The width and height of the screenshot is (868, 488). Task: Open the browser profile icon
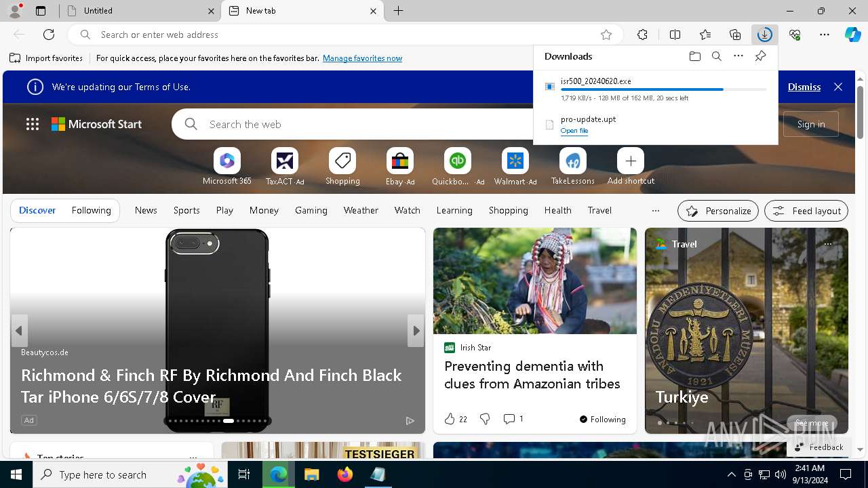coord(15,11)
